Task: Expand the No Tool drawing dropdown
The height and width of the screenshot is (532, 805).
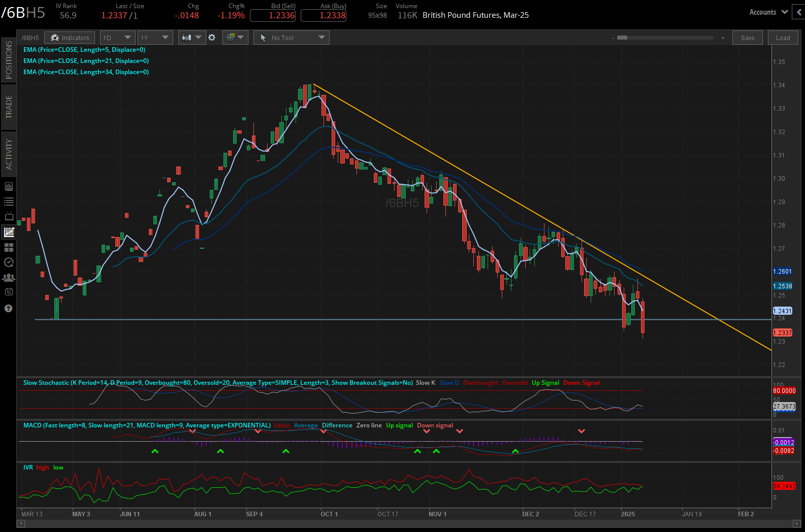Action: click(x=292, y=38)
